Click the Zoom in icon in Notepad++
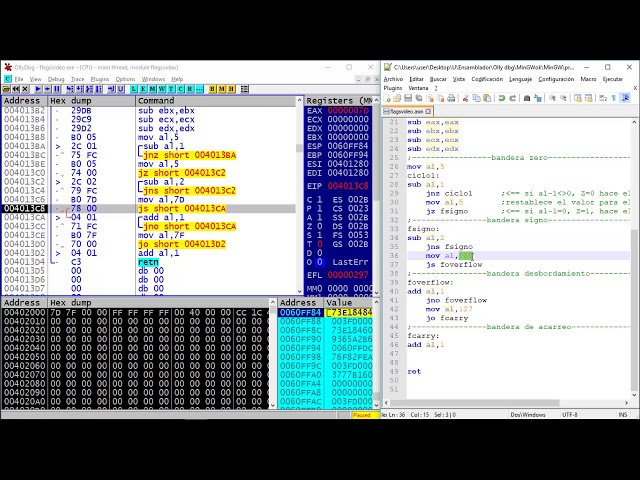640x480 pixels. pyautogui.click(x=552, y=98)
